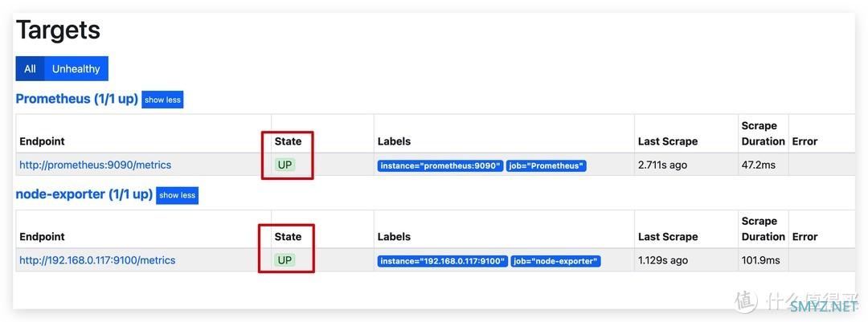Click the instance="prometheus:9090" label badge
The image size is (868, 322).
440,166
